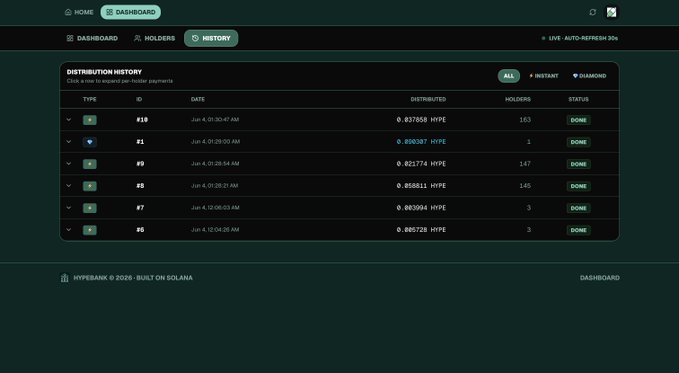The width and height of the screenshot is (679, 373).
Task: Click Done status badge for #6
Action: coord(579,230)
